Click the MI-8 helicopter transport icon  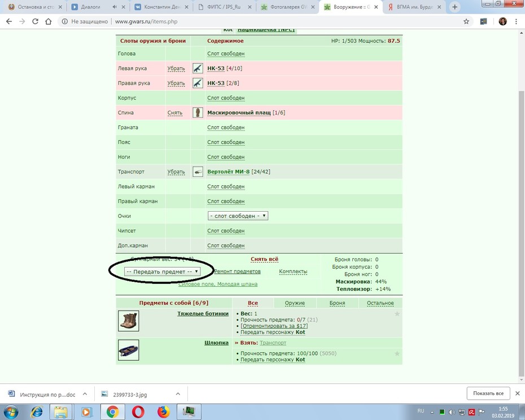click(198, 172)
